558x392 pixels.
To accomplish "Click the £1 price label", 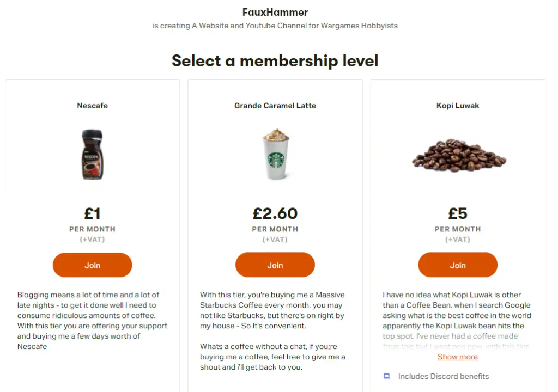I will (x=93, y=214).
